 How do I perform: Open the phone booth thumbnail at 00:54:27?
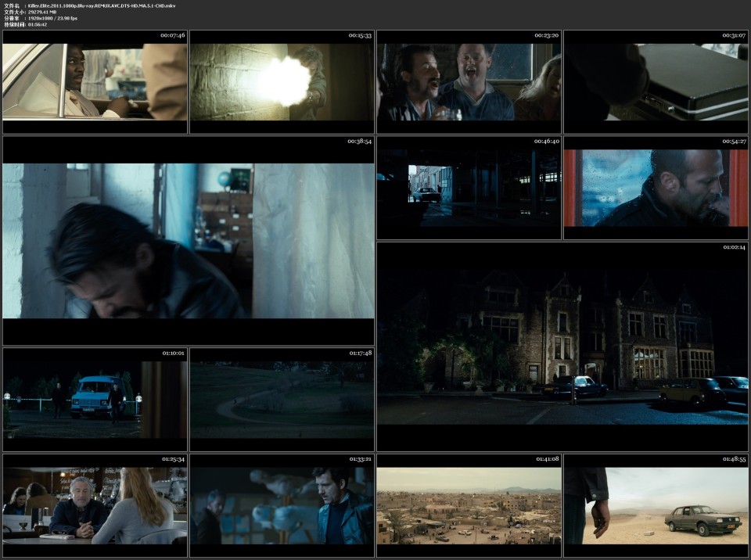tap(655, 188)
